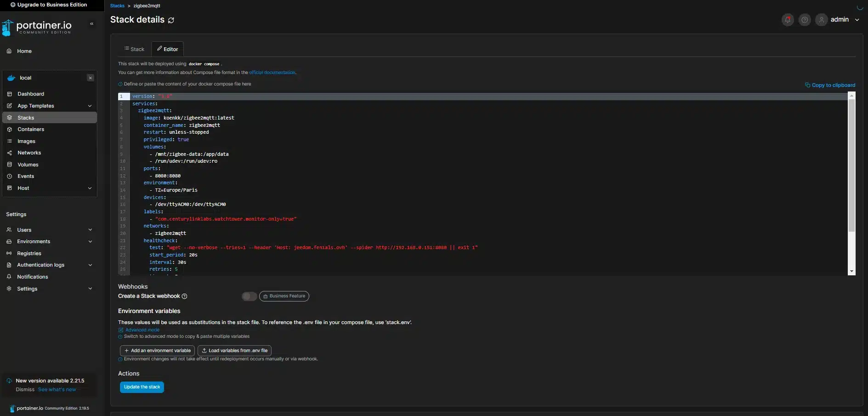Click the admin user avatar icon
Screen dimensions: 868x416
pos(822,20)
